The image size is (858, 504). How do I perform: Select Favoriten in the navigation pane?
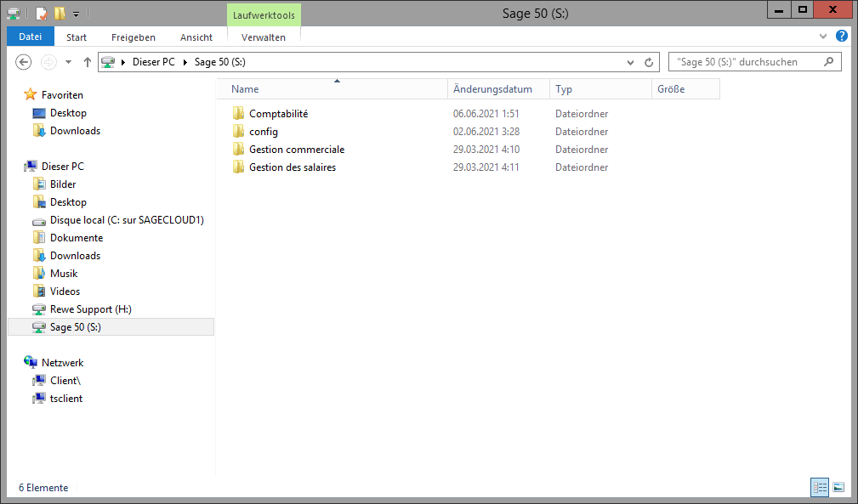click(x=62, y=95)
